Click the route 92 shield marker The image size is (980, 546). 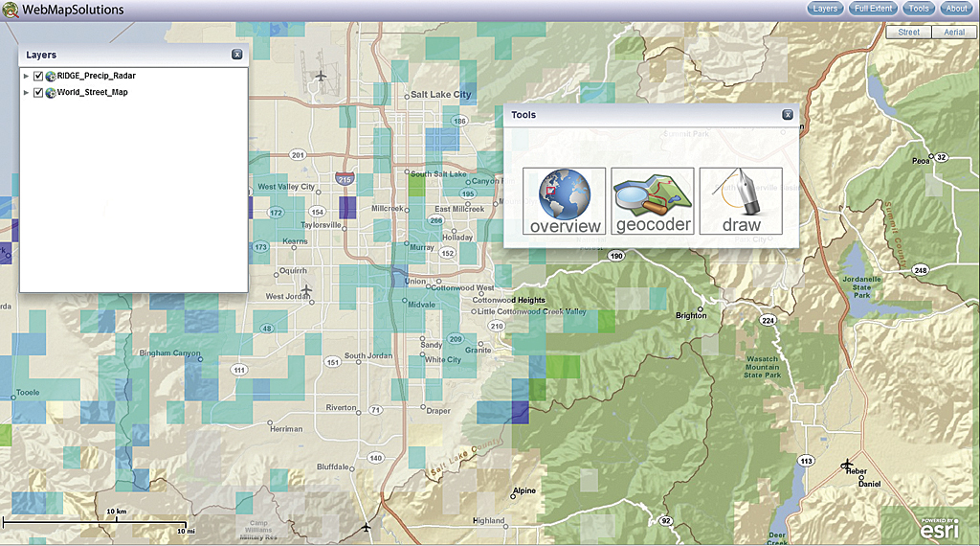666,520
